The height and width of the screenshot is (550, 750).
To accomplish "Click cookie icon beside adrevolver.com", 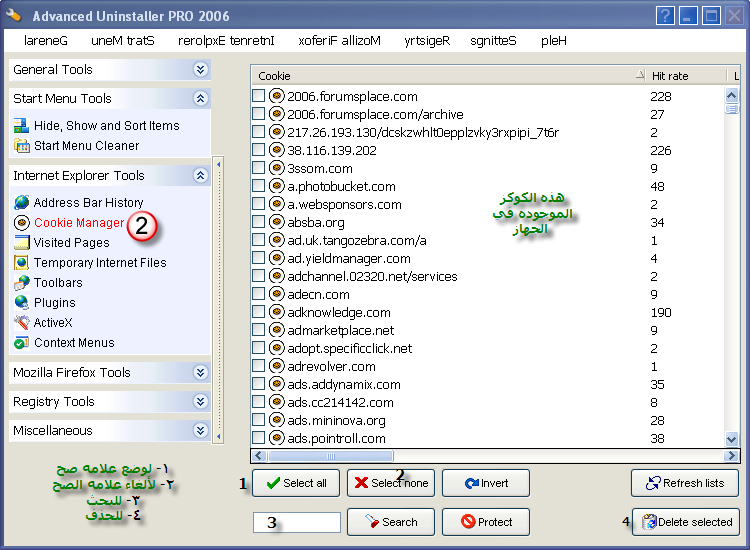I will point(276,366).
